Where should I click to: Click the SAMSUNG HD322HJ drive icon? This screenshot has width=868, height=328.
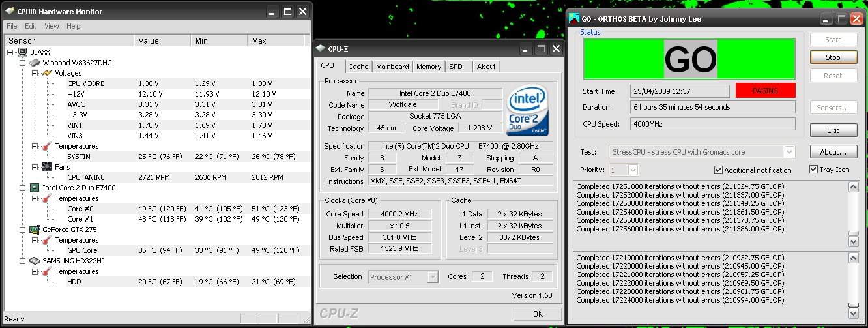pyautogui.click(x=35, y=261)
